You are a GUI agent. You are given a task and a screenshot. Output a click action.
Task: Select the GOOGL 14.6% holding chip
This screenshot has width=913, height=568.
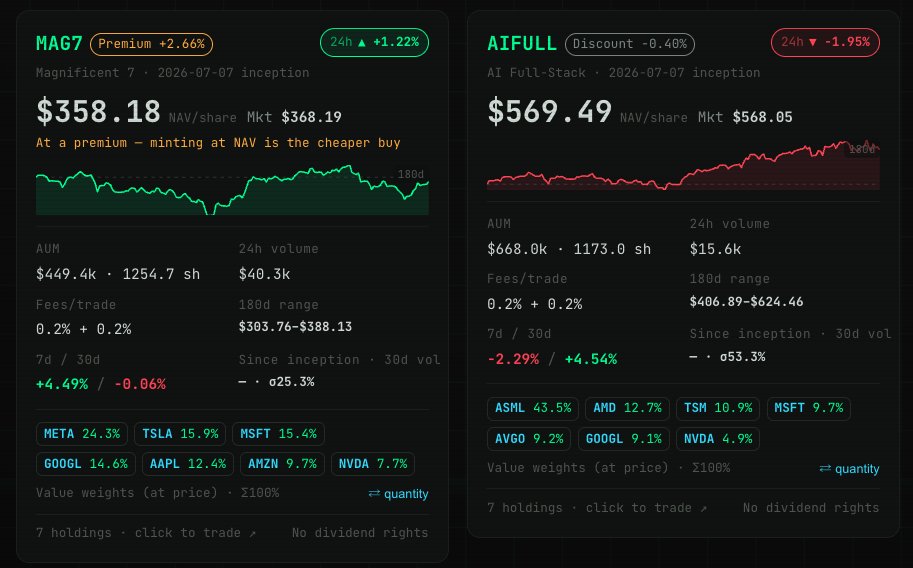[x=86, y=464]
